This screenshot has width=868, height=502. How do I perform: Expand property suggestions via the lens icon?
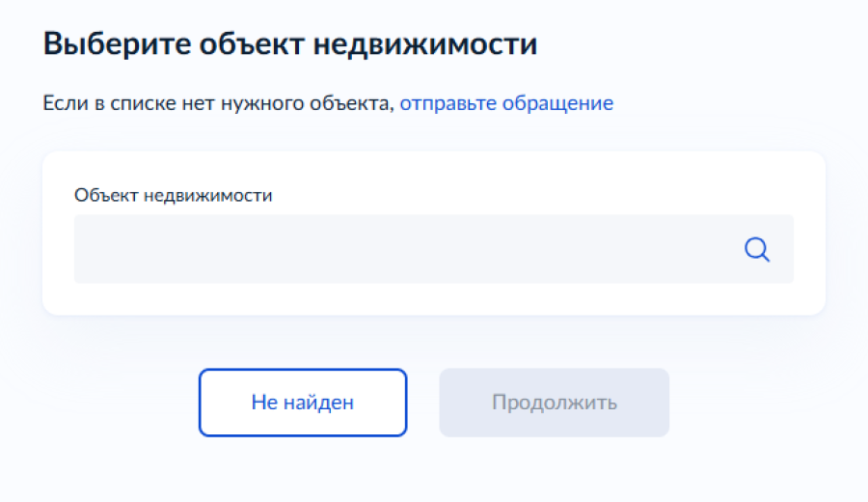point(757,249)
